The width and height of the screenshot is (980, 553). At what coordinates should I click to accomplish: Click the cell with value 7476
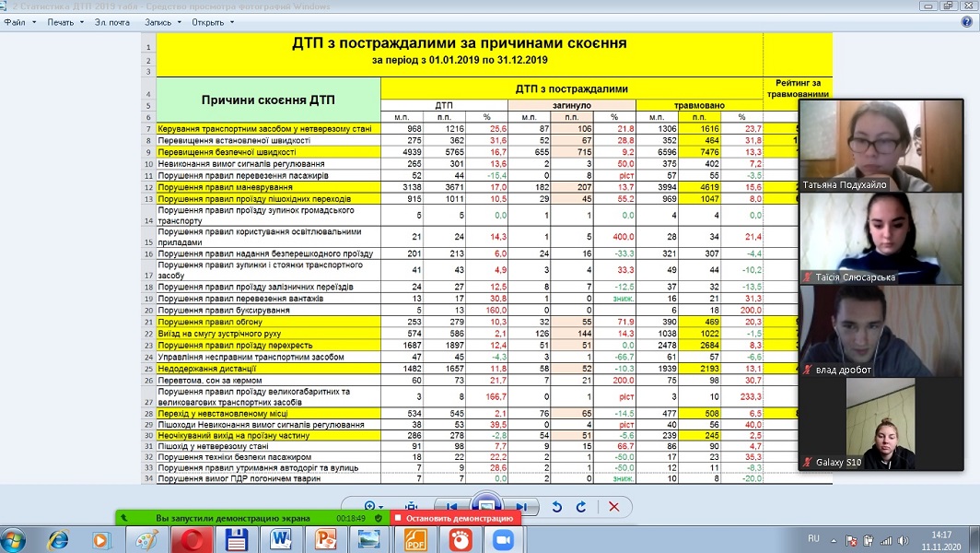[699, 152]
